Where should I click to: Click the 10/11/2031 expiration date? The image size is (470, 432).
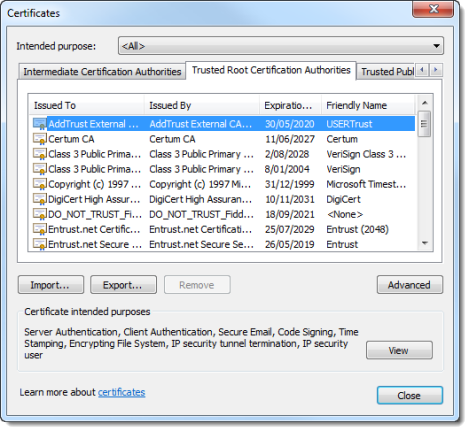(290, 199)
